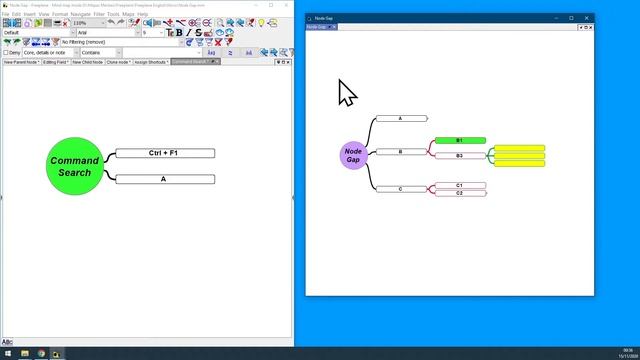Click the text color Tc icon
Screen dimensions: 640x360
pos(170,33)
